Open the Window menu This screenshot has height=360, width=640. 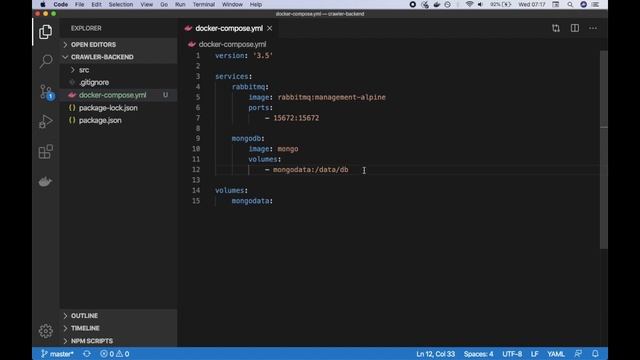[x=232, y=4]
